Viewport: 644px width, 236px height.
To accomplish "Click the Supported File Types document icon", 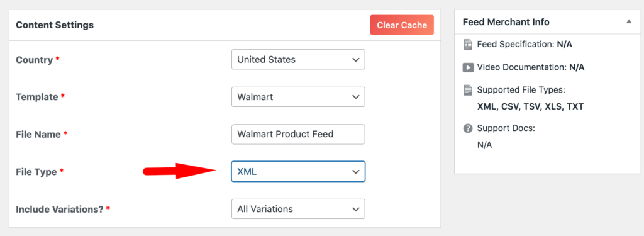I will 468,90.
